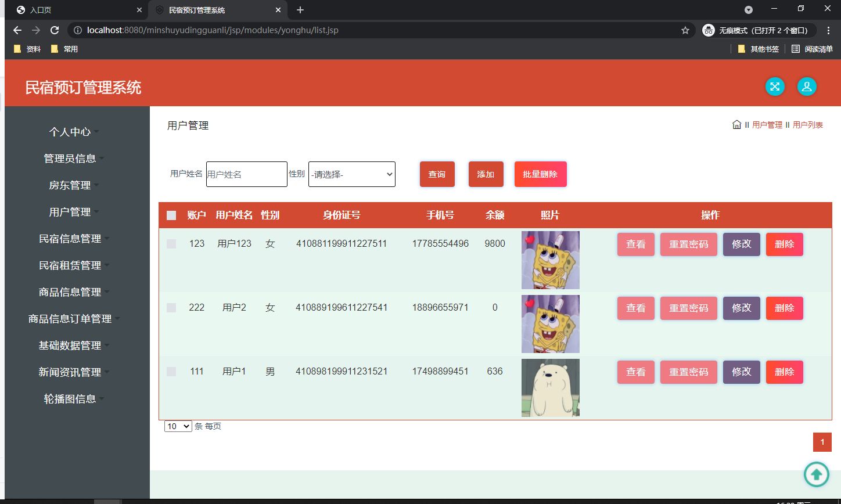Viewport: 841px width, 504px height.
Task: Edit 用户123 with 修改 button
Action: pyautogui.click(x=742, y=244)
